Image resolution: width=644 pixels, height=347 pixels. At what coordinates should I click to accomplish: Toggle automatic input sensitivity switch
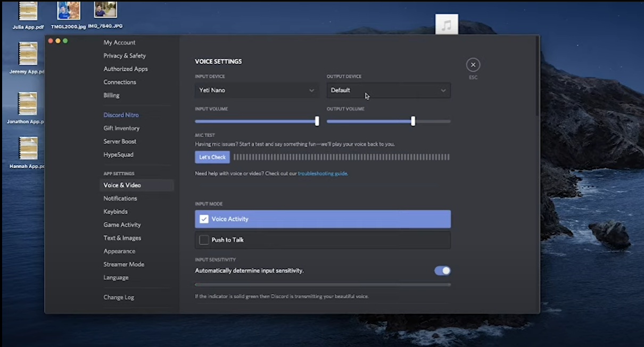point(442,270)
